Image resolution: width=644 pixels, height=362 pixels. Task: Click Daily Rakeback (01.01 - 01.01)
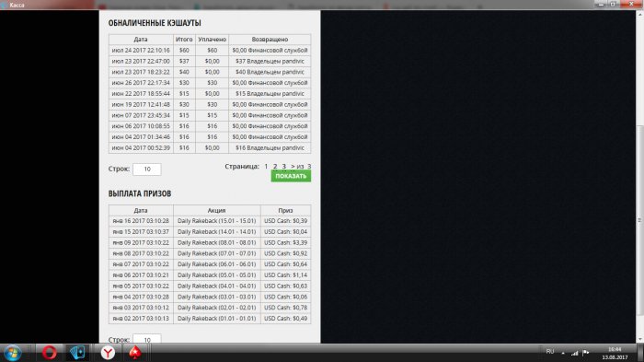(217, 319)
